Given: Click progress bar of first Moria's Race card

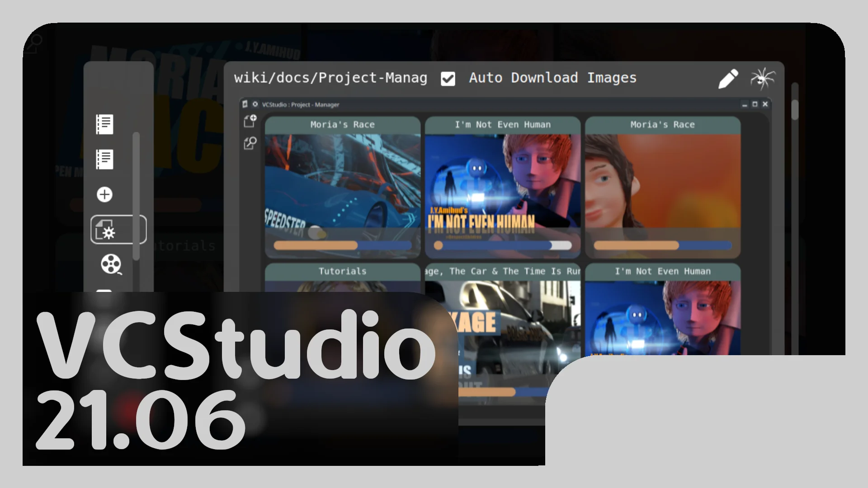Looking at the screenshot, I should (x=343, y=245).
